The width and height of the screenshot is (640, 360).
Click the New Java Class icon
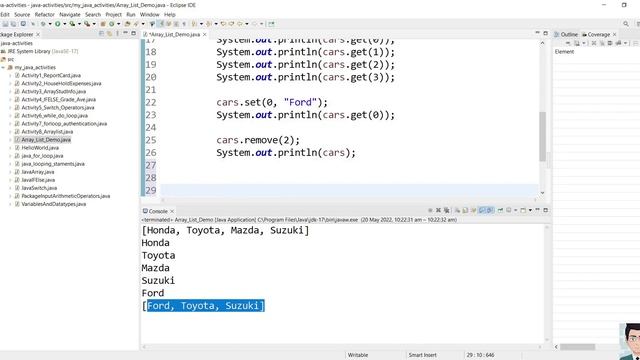111,24
